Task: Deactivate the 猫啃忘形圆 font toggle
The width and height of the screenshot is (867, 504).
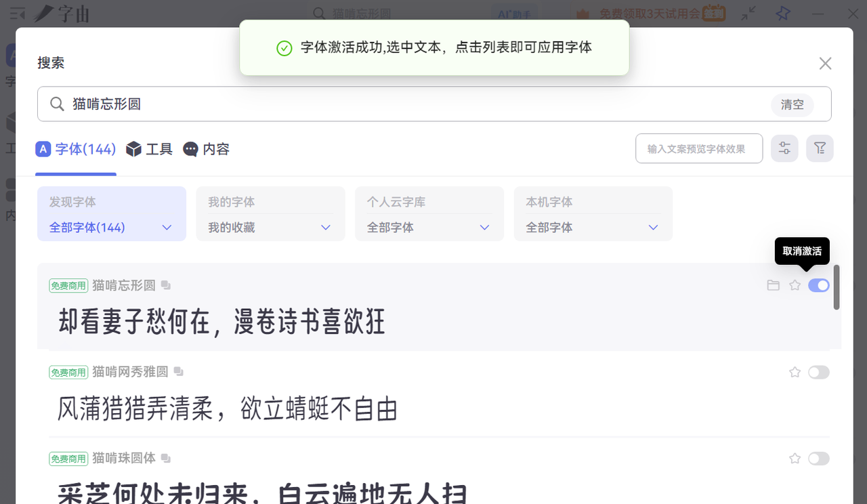Action: 819,285
